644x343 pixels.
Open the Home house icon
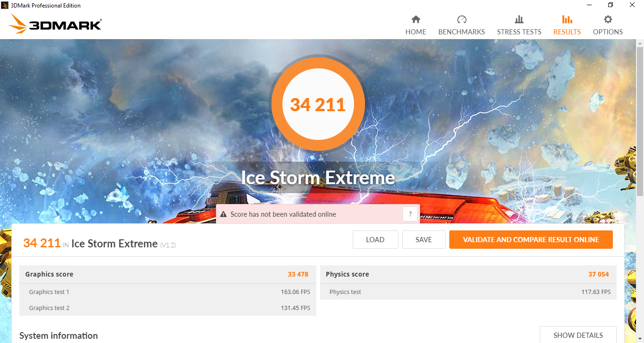[416, 19]
